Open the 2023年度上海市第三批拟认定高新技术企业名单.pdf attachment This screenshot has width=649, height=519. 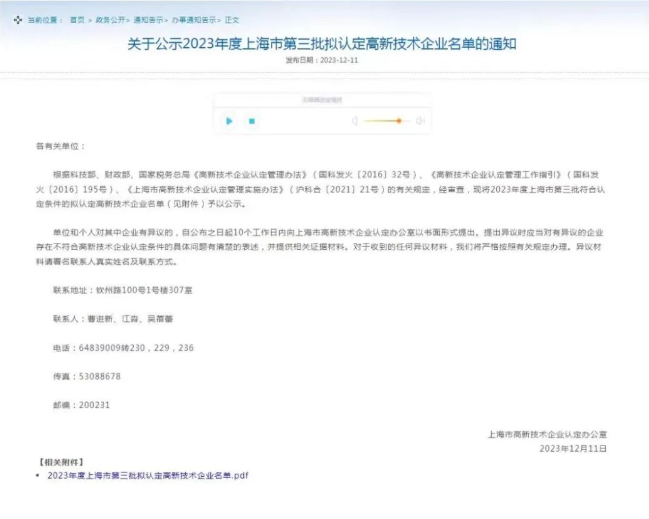[x=148, y=476]
